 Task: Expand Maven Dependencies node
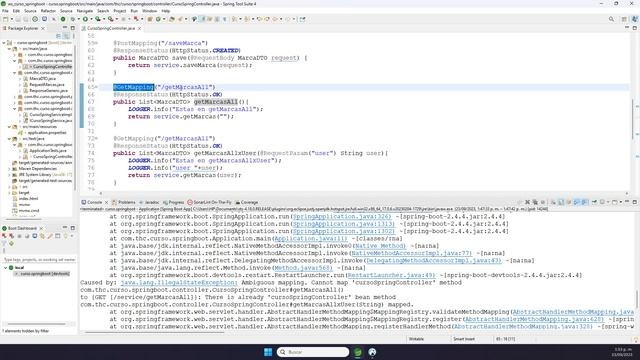[x=9, y=169]
